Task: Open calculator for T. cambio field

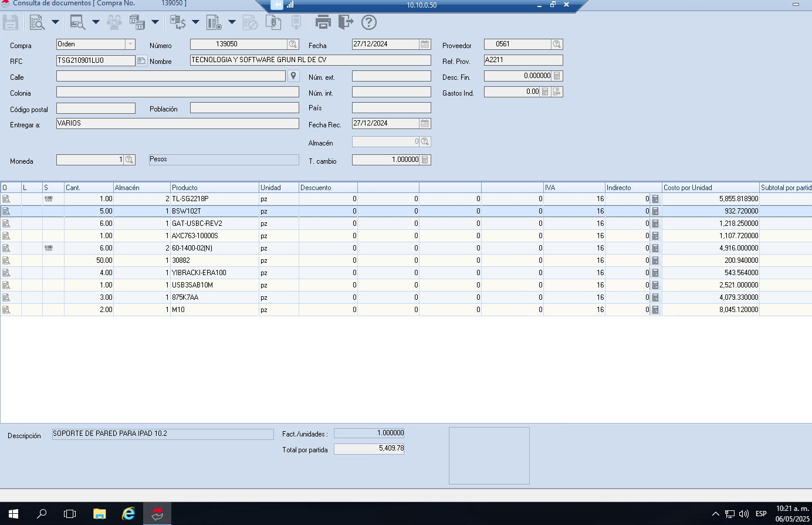Action: (x=425, y=160)
